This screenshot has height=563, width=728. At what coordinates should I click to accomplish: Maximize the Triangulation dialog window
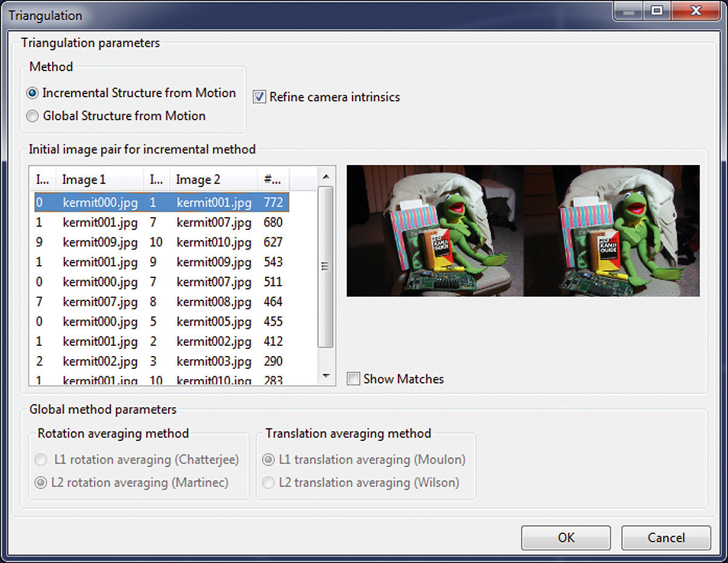pos(656,10)
